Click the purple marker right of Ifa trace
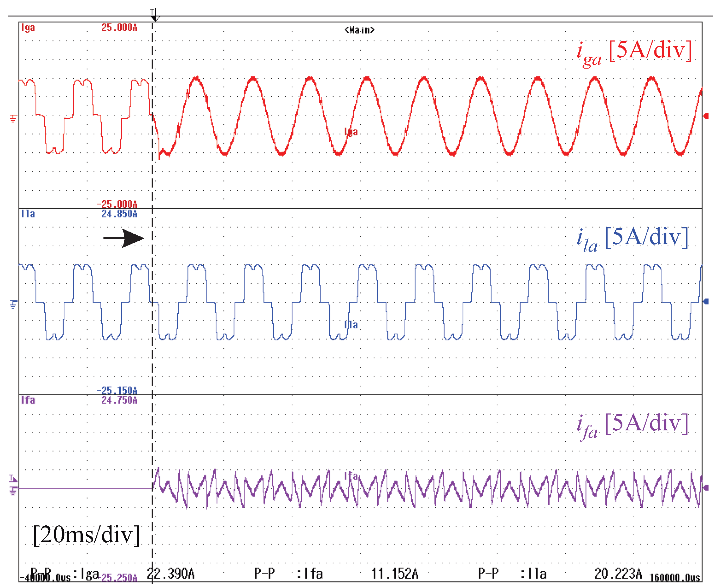 coord(706,488)
